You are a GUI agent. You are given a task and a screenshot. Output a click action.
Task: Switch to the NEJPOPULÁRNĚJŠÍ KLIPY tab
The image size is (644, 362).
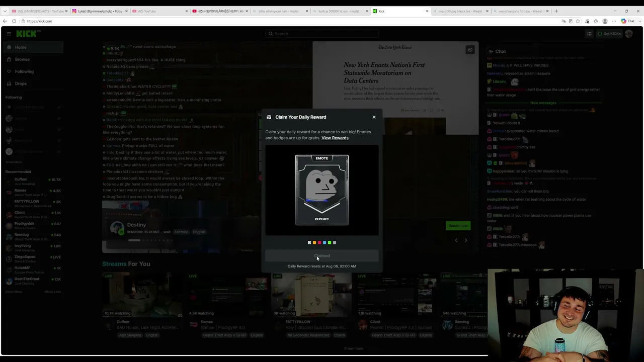219,11
